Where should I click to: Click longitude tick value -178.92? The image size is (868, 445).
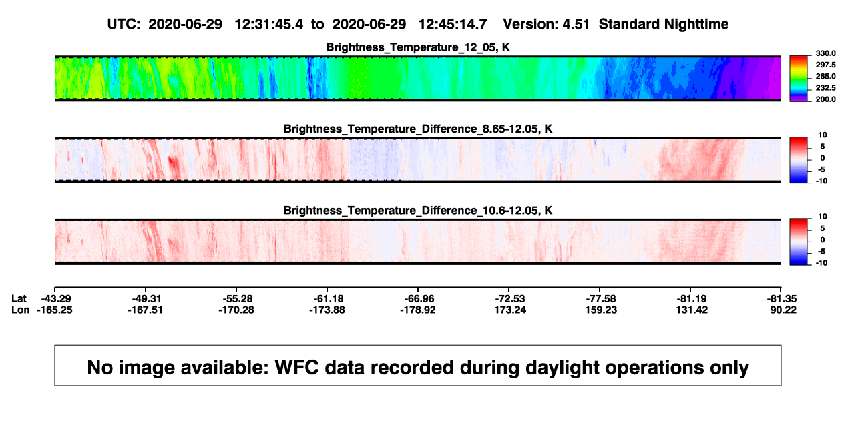(x=418, y=310)
